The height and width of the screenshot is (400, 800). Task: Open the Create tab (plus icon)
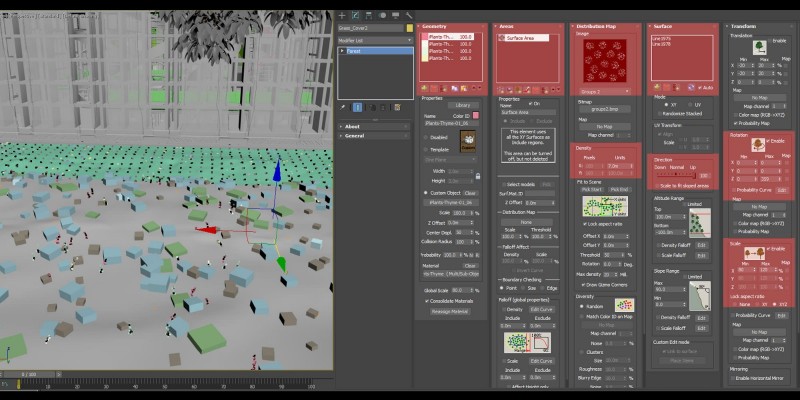[341, 16]
